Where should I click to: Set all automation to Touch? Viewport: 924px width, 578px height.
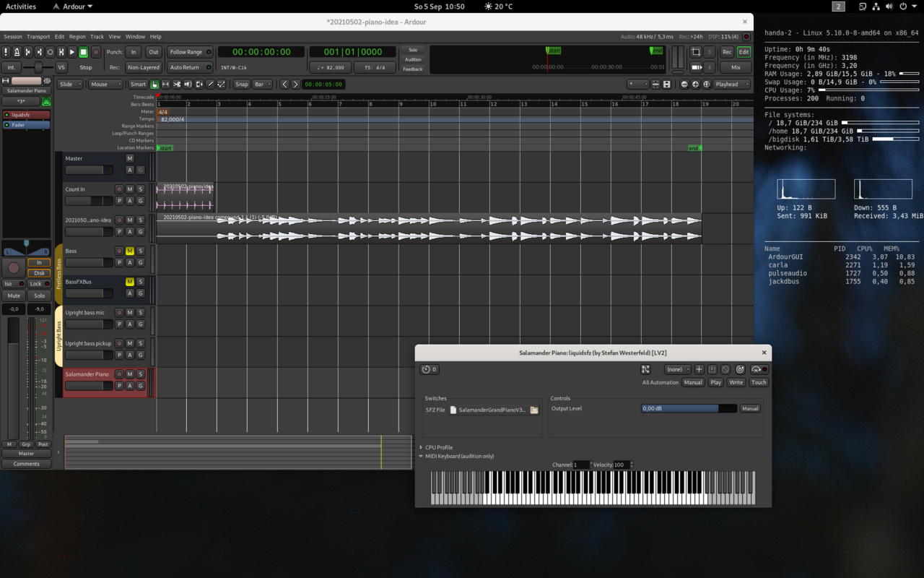tap(758, 382)
